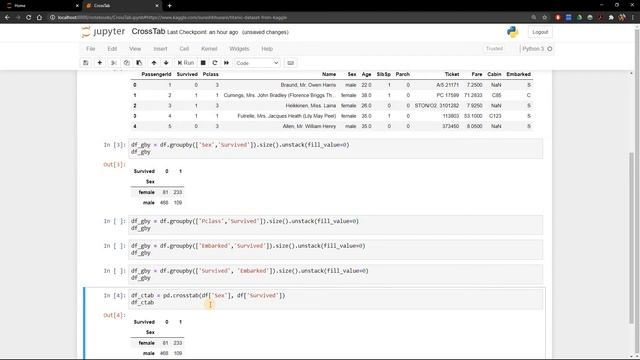The height and width of the screenshot is (360, 640).
Task: Open the browser profile avatar
Action: (x=622, y=18)
